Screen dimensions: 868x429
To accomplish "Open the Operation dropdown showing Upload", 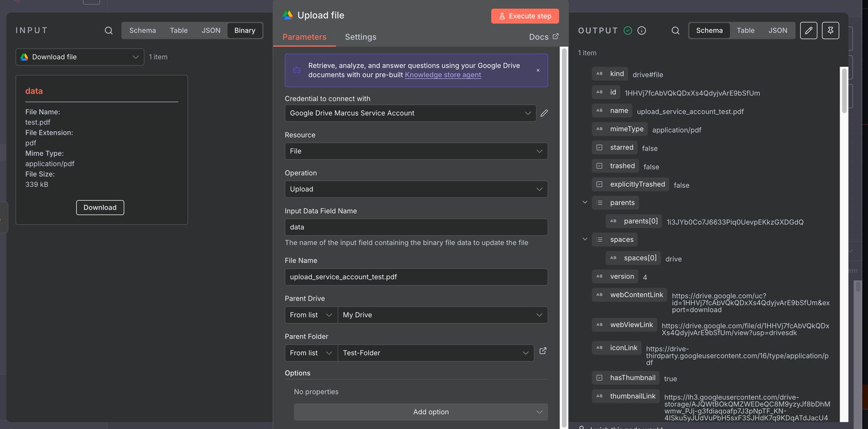I will click(x=416, y=189).
